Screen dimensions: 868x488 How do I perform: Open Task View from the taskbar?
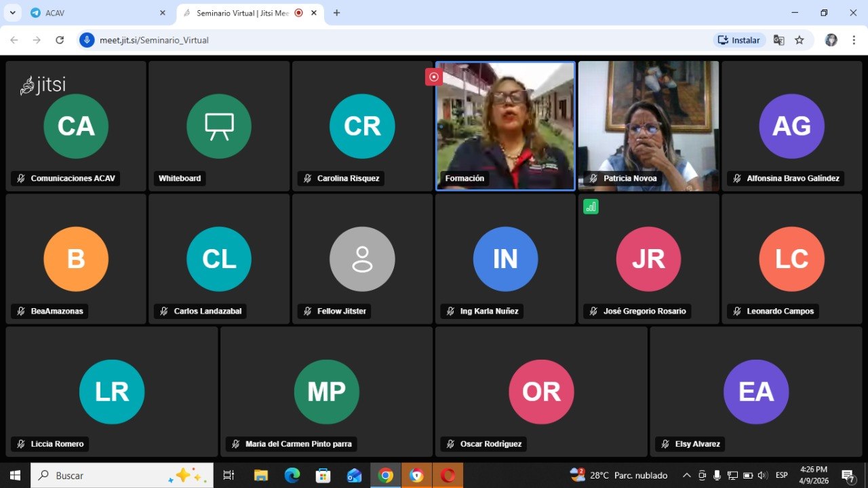click(x=229, y=476)
